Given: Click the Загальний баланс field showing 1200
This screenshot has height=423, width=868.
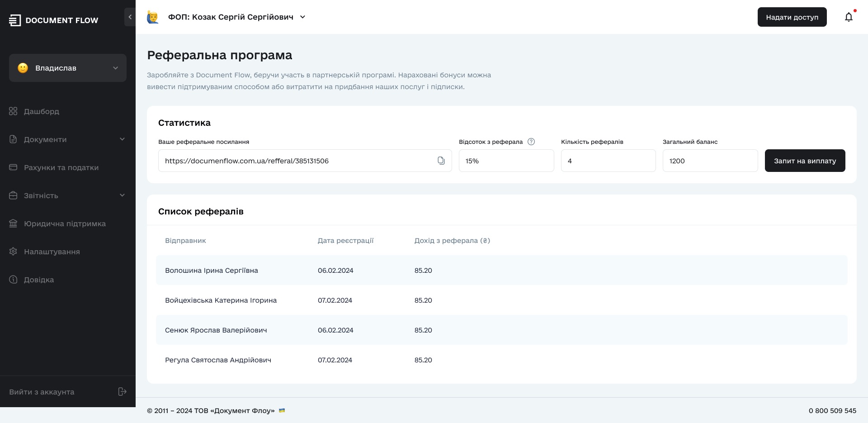Looking at the screenshot, I should click(x=710, y=161).
